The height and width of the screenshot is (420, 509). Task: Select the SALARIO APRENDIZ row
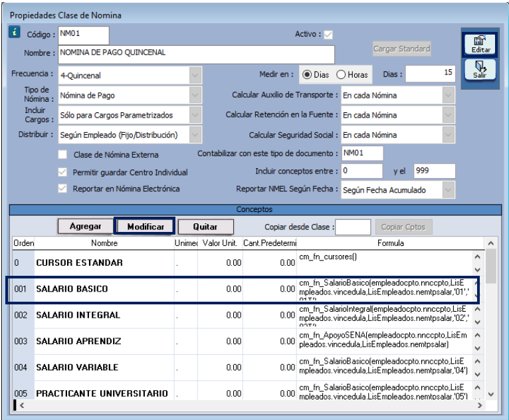point(249,342)
